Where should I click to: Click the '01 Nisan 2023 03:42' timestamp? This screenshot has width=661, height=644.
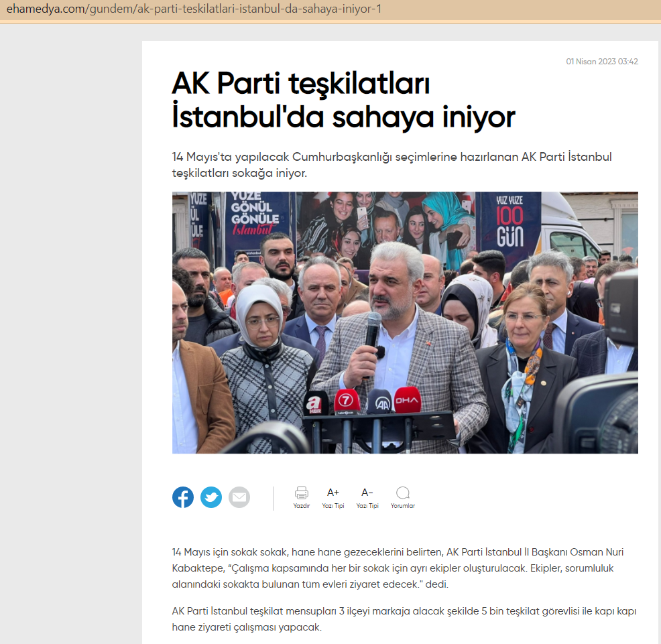coord(602,62)
